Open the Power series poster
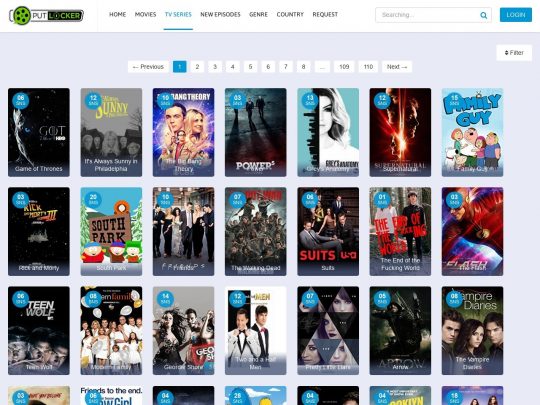This screenshot has height=405, width=540. (x=256, y=132)
